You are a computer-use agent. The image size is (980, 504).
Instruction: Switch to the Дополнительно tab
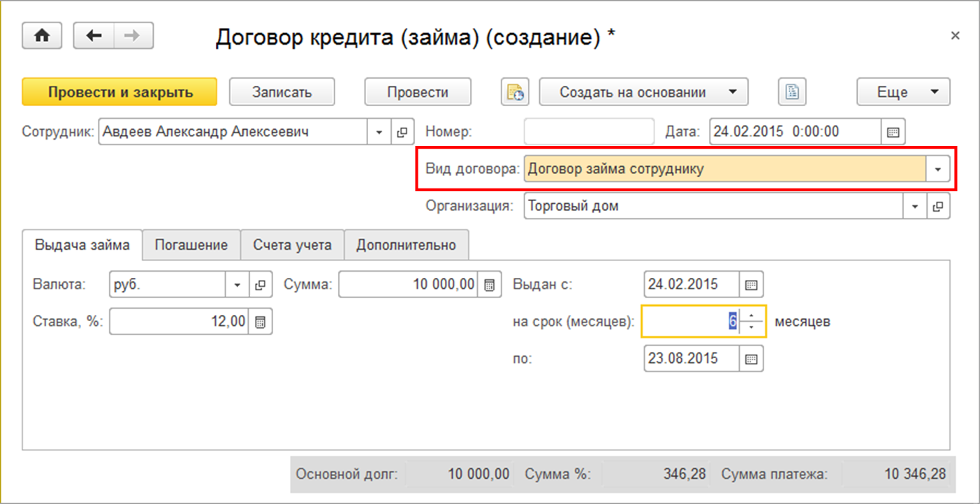click(406, 245)
